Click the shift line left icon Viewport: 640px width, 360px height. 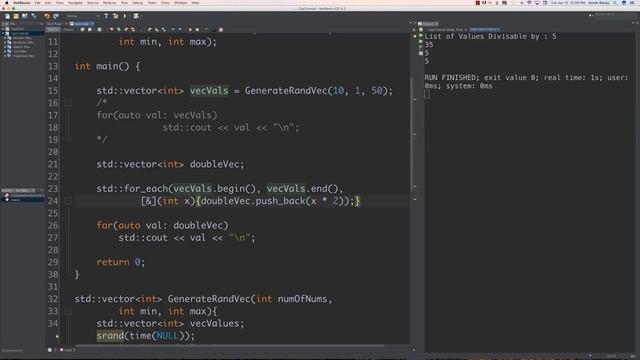pos(173,29)
